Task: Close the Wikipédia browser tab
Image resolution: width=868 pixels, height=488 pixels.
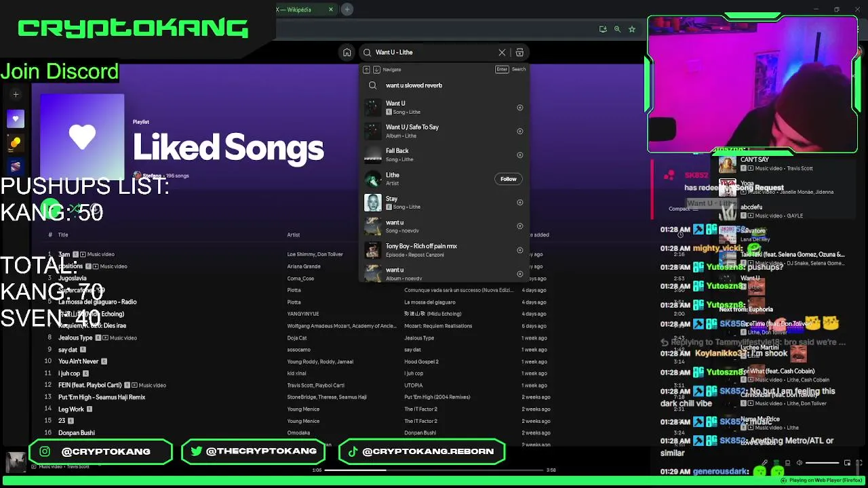Action: coord(331,9)
